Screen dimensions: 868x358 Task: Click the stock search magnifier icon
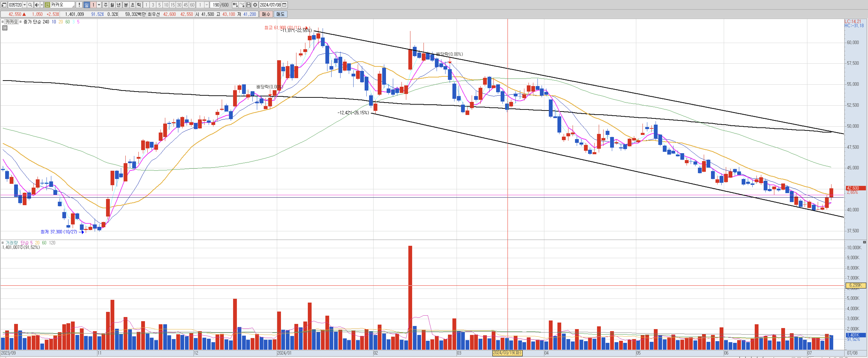pos(30,5)
